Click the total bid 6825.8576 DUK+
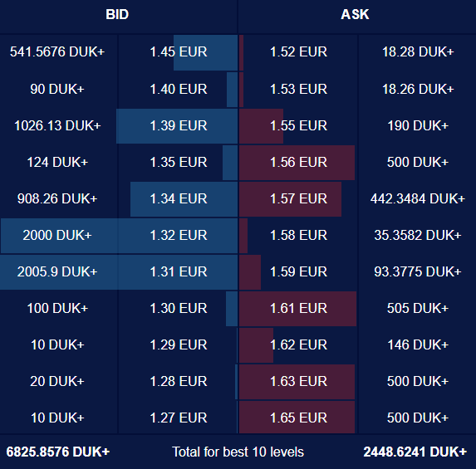476x469 pixels. pos(57,452)
